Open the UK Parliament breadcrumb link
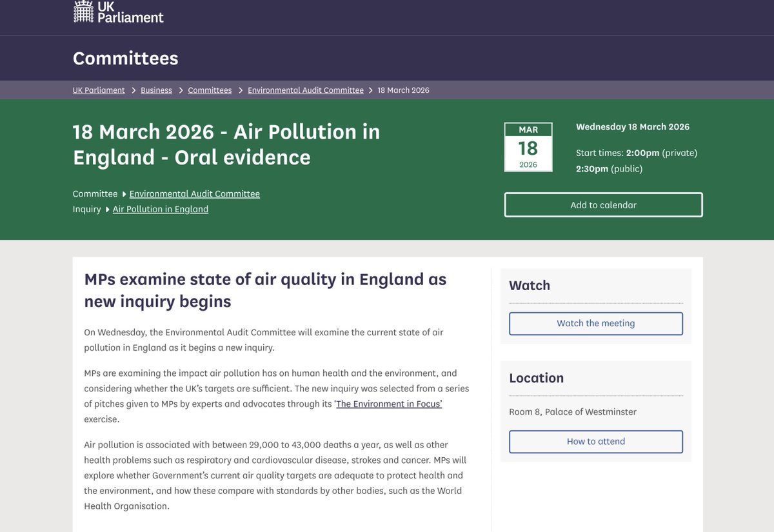Image resolution: width=774 pixels, height=532 pixels. (x=99, y=90)
